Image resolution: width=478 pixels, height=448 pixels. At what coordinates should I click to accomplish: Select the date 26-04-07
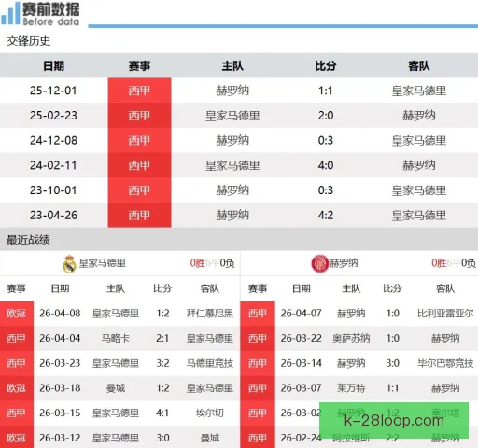(302, 313)
